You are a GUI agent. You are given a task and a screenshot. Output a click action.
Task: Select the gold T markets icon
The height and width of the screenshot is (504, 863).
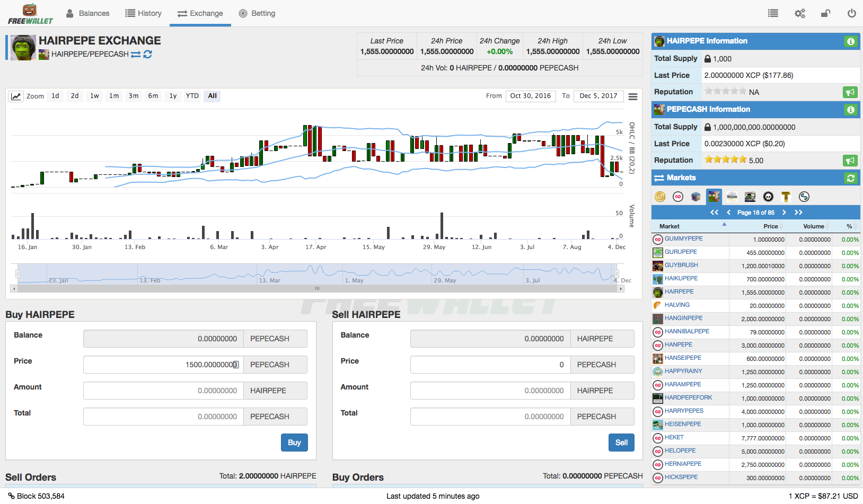pos(786,197)
